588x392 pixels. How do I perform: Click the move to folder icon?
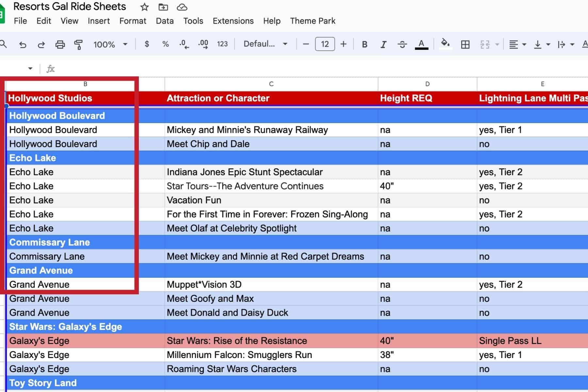(x=163, y=7)
